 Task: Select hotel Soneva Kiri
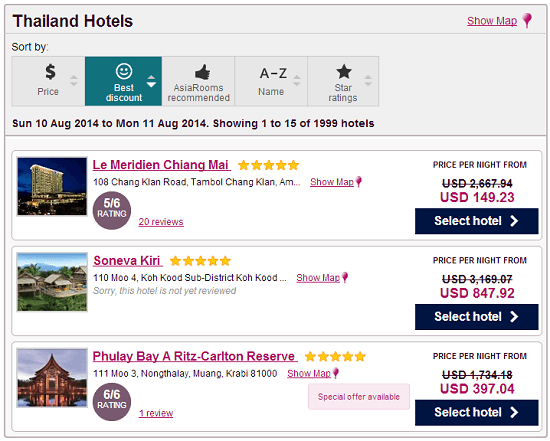[x=476, y=316]
